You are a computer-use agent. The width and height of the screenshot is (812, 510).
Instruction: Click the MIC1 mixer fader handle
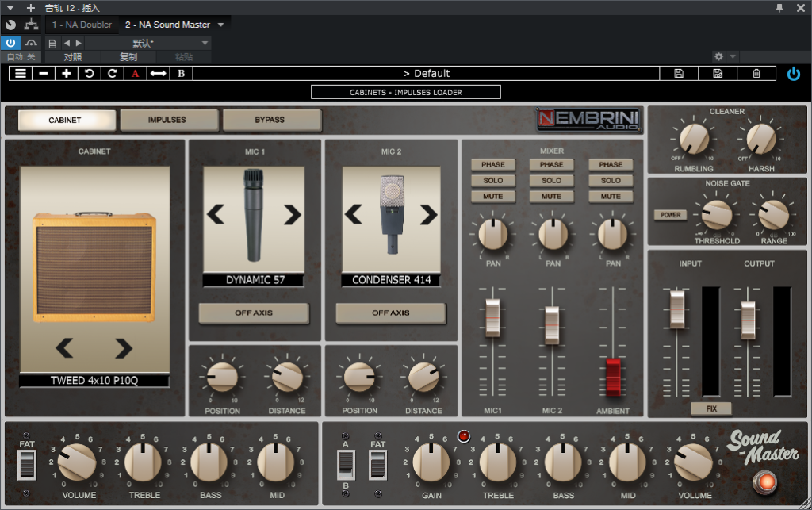click(x=492, y=318)
